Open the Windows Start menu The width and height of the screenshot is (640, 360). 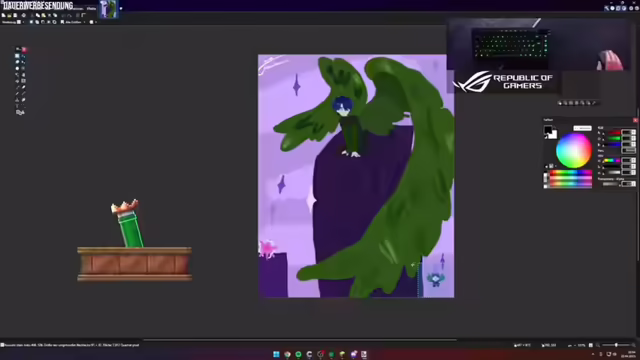point(276,354)
